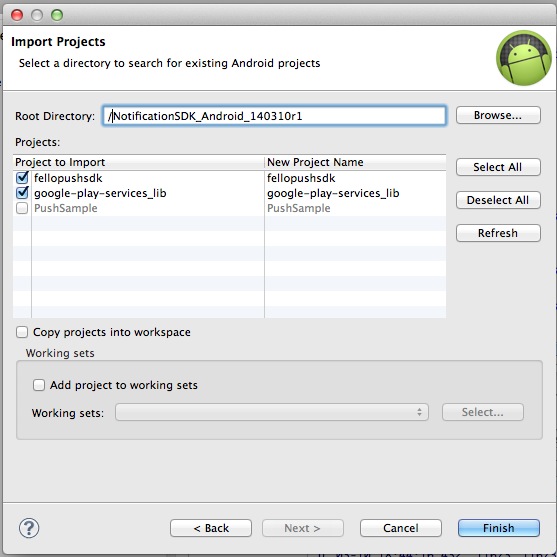Image resolution: width=557 pixels, height=557 pixels.
Task: Click the green zoom window button
Action: point(57,15)
